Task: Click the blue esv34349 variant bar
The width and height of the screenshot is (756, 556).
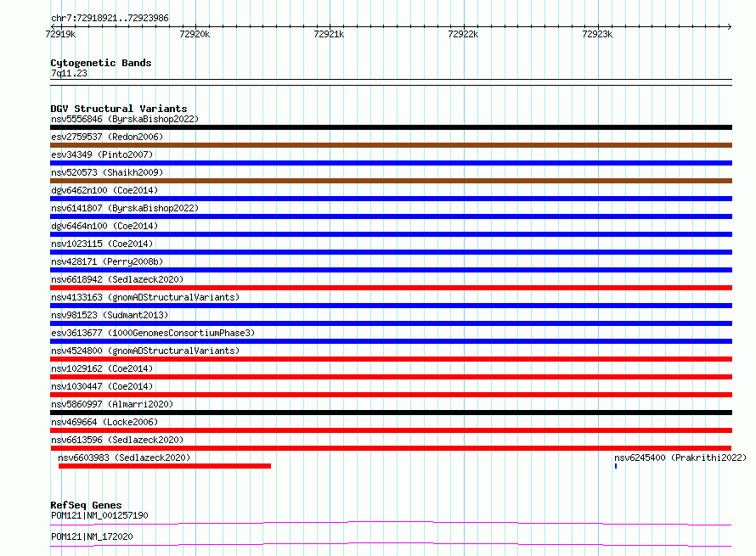Action: coord(391,163)
